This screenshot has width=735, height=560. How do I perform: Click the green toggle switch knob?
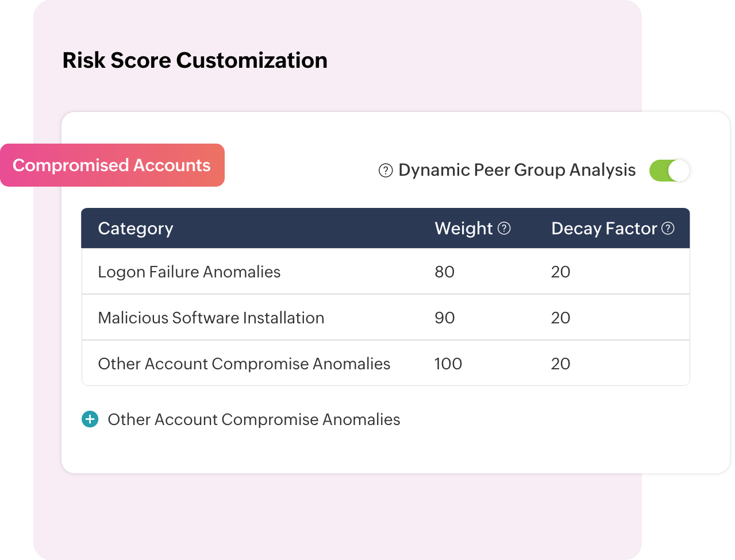click(x=678, y=170)
